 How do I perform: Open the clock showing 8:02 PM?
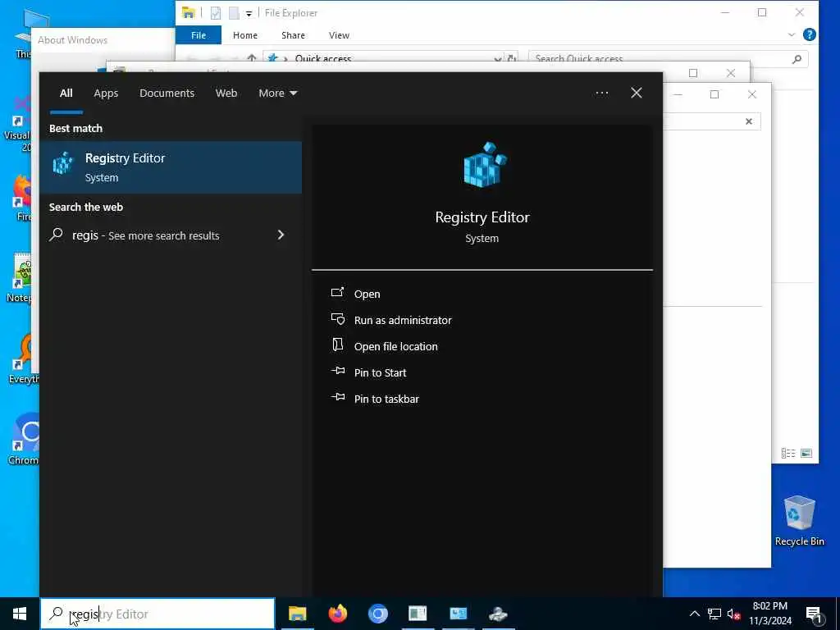(769, 614)
